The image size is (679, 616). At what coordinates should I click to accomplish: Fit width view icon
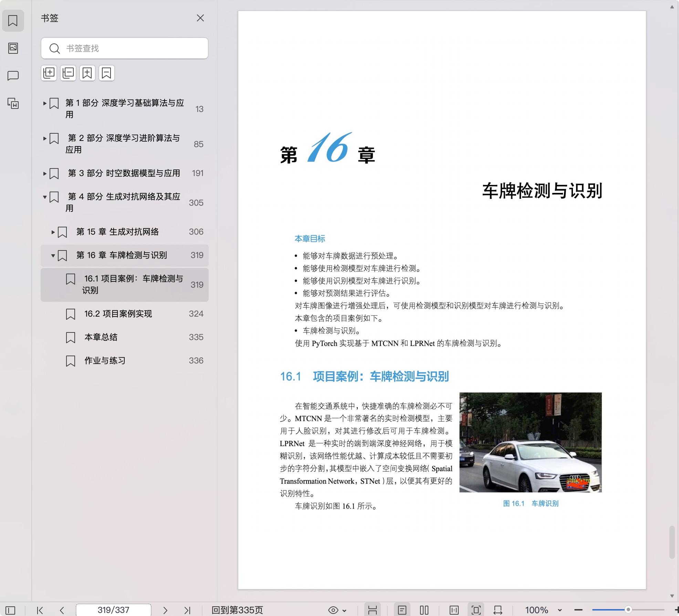coord(498,610)
